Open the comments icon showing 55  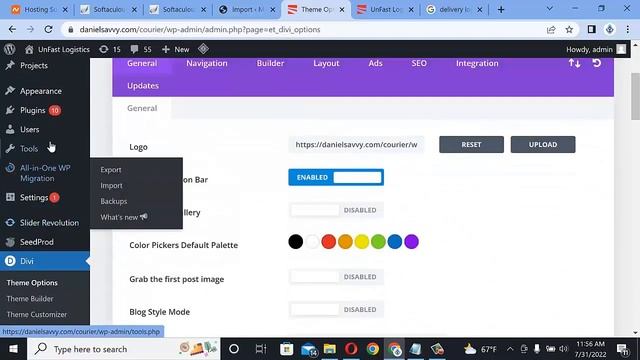point(134,49)
